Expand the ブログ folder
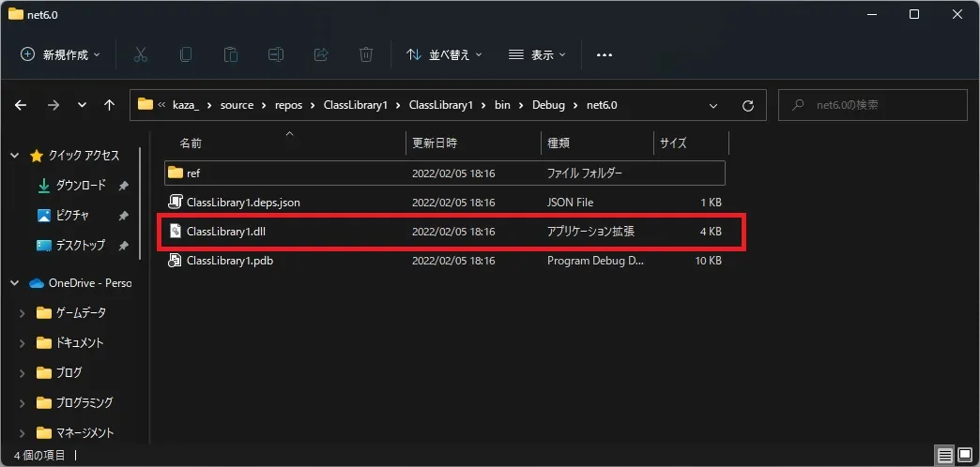The image size is (980, 467). tap(22, 373)
